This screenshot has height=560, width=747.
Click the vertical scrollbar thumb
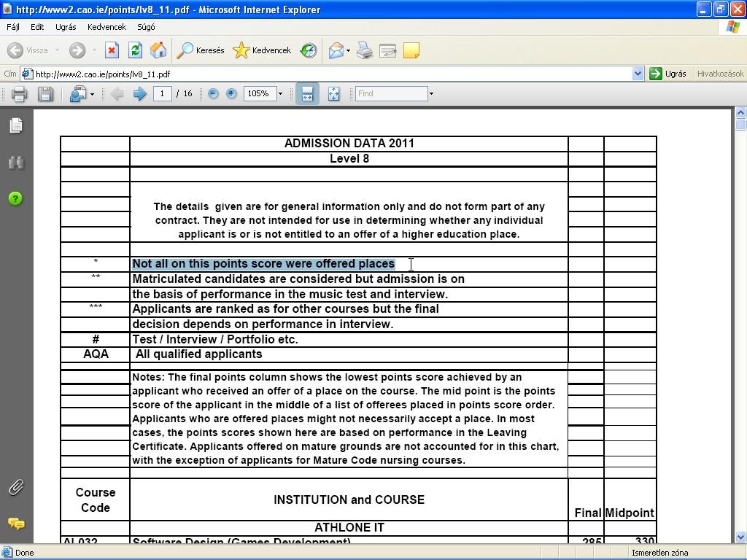point(741,125)
